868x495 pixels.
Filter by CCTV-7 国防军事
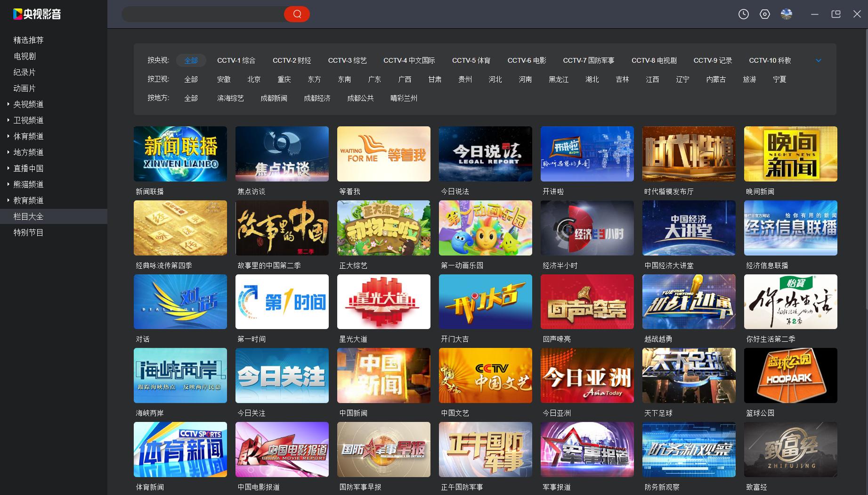(589, 60)
